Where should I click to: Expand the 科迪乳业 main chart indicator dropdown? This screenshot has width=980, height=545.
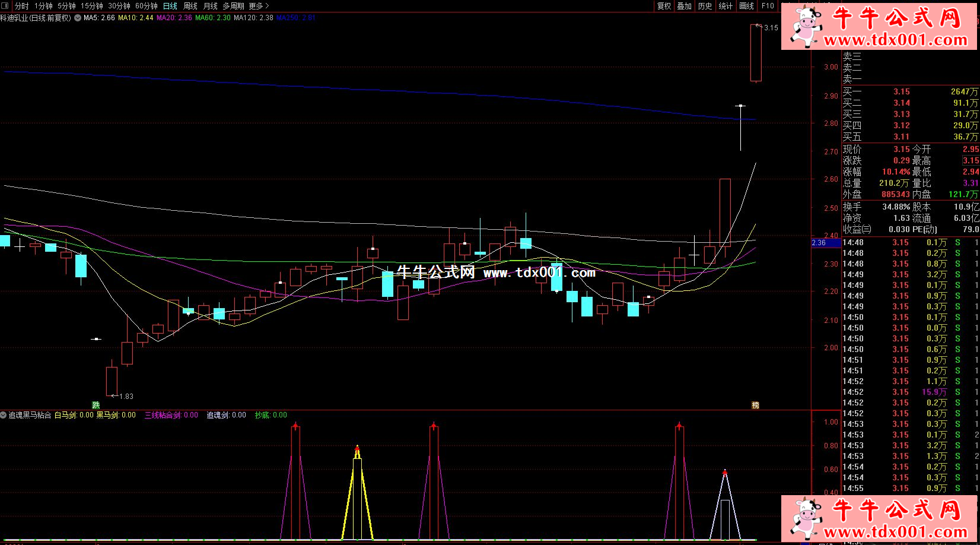(x=77, y=18)
